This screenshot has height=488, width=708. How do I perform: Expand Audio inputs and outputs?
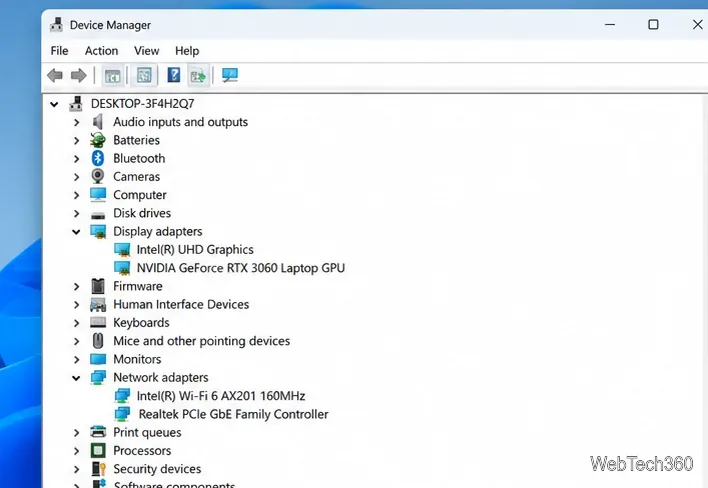[77, 122]
